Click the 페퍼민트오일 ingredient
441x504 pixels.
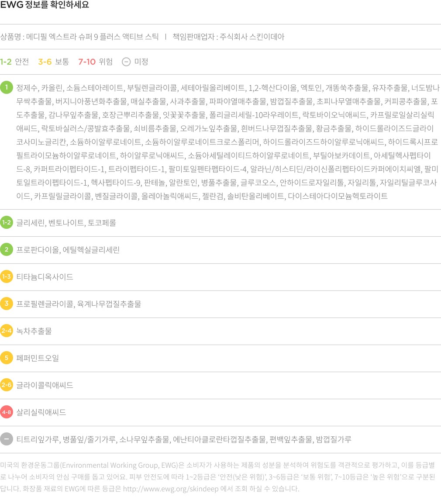click(38, 358)
